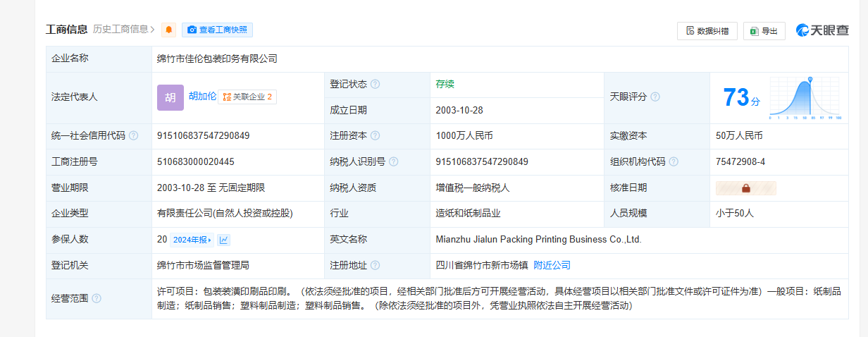Click the purple 胡 avatar
Viewport: 868px width, 337px height.
point(170,97)
